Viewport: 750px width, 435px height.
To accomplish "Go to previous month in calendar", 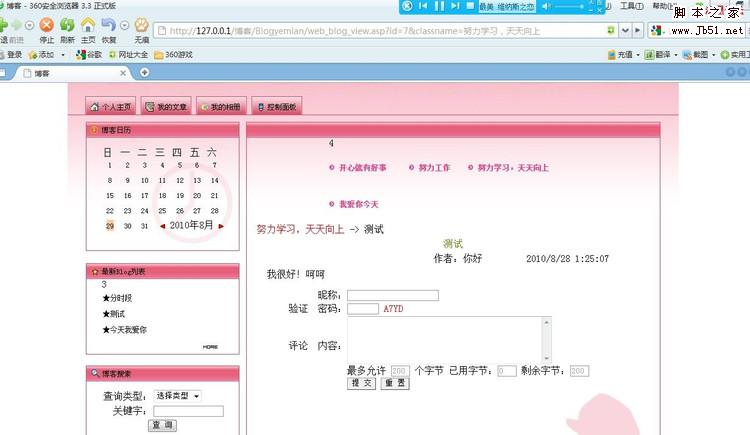I will [x=163, y=226].
